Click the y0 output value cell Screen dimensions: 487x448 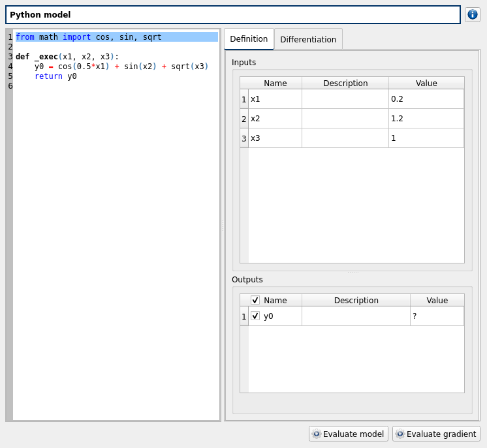(436, 316)
